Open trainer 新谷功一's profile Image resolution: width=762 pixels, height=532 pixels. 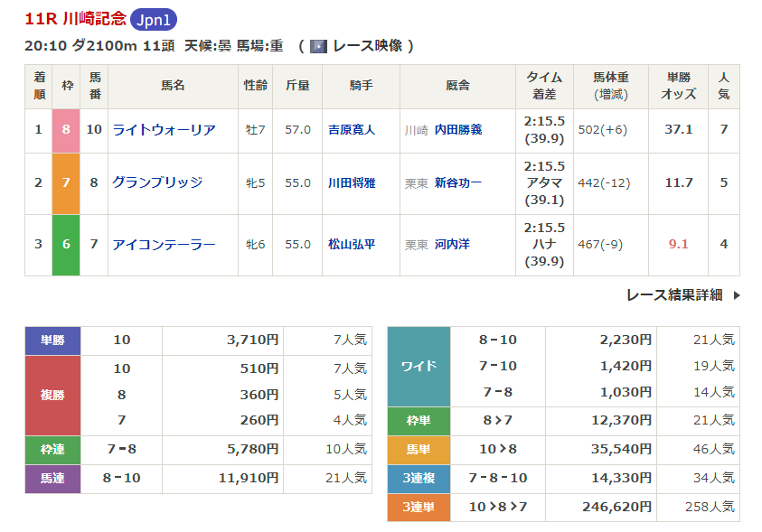(458, 182)
